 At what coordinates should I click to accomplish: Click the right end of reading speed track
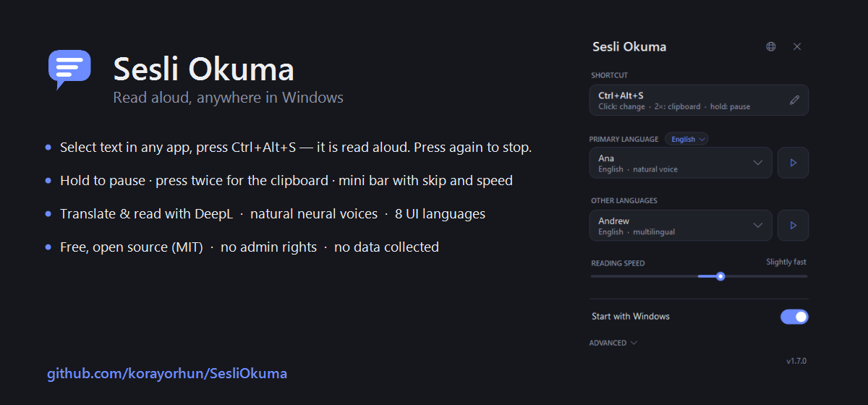point(805,276)
